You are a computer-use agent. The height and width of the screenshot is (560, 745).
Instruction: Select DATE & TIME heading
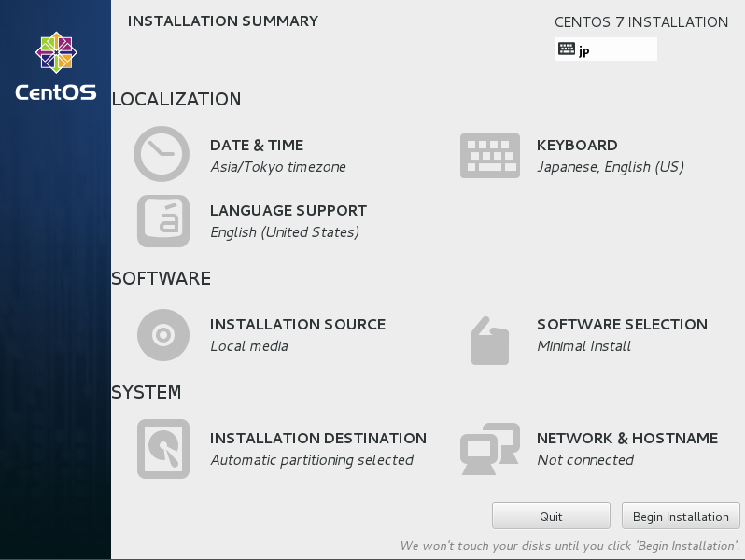click(x=257, y=145)
